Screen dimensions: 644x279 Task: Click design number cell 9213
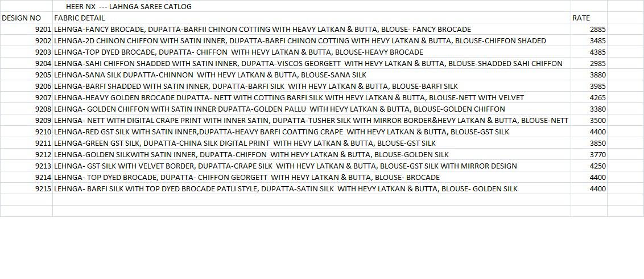coord(43,166)
